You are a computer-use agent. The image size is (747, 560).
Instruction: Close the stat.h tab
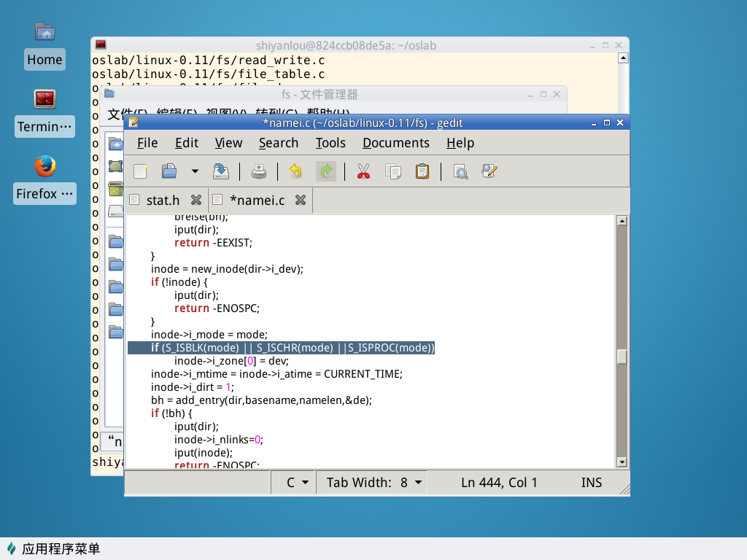196,200
